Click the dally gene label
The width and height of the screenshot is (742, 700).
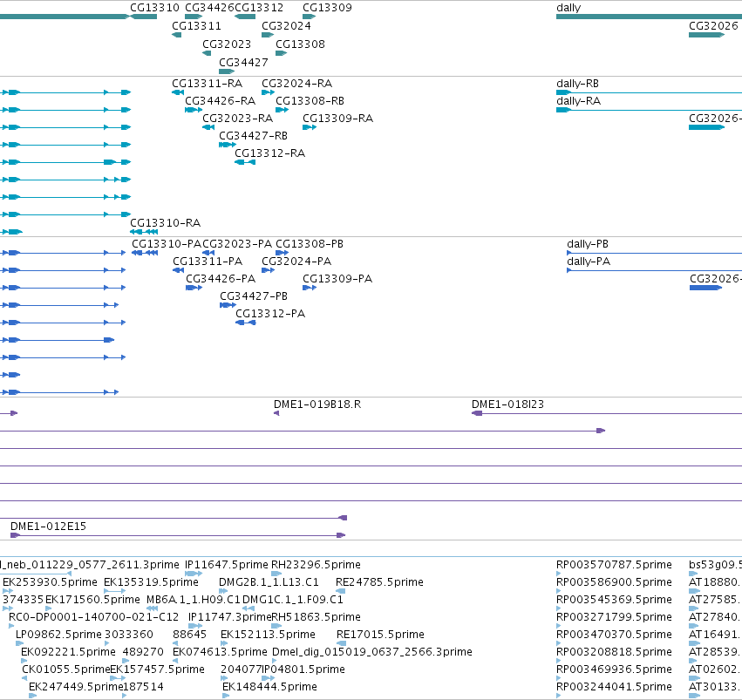coord(568,8)
